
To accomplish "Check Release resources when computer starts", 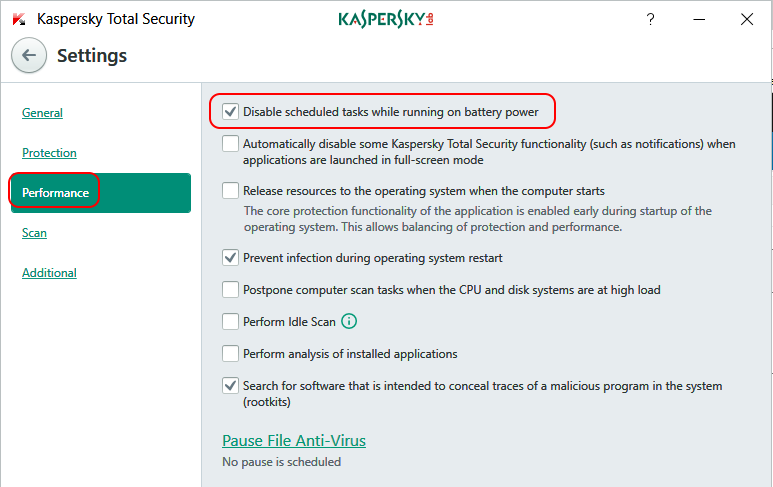I will [x=231, y=190].
